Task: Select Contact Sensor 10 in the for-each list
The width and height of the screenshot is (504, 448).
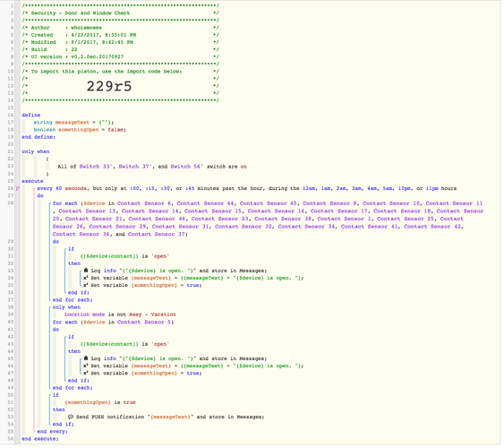Action: pyautogui.click(x=391, y=204)
